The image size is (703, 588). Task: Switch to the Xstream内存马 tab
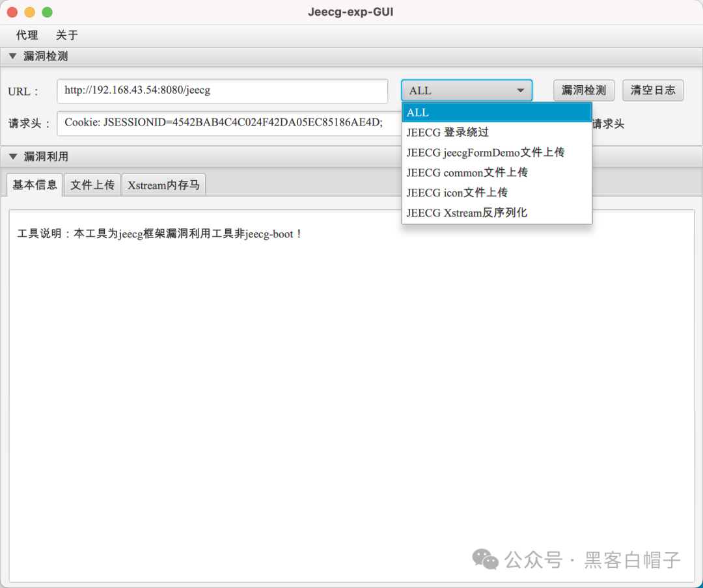coord(163,185)
